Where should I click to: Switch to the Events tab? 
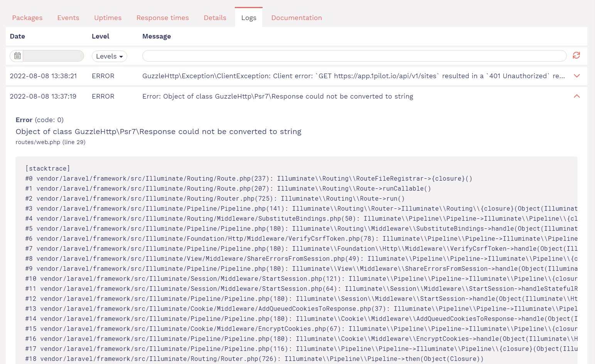(x=68, y=18)
